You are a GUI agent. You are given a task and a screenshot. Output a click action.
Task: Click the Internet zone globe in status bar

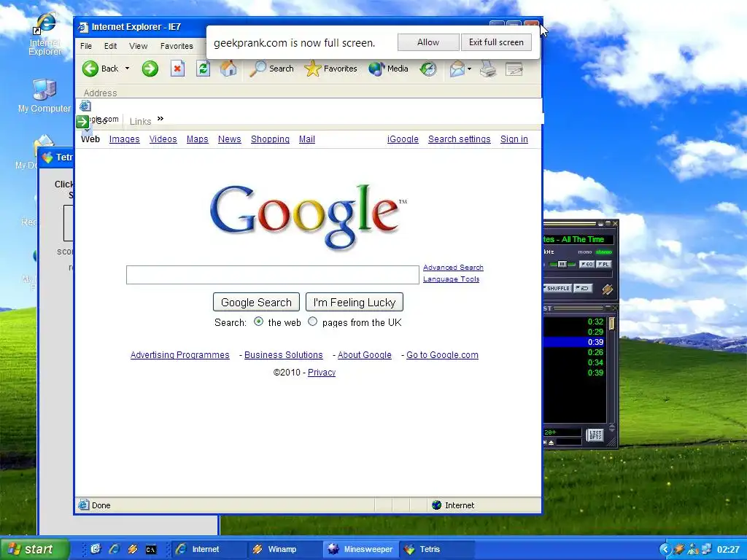point(436,505)
